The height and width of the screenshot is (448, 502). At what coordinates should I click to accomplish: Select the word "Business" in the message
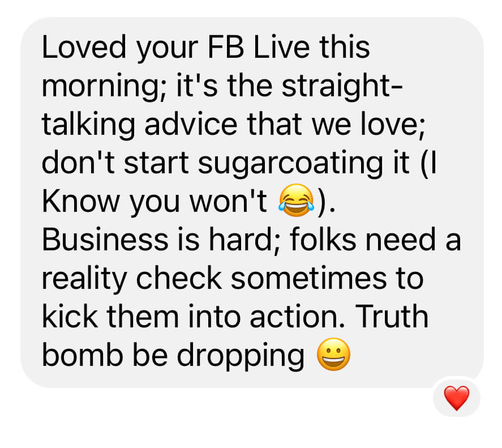point(105,240)
